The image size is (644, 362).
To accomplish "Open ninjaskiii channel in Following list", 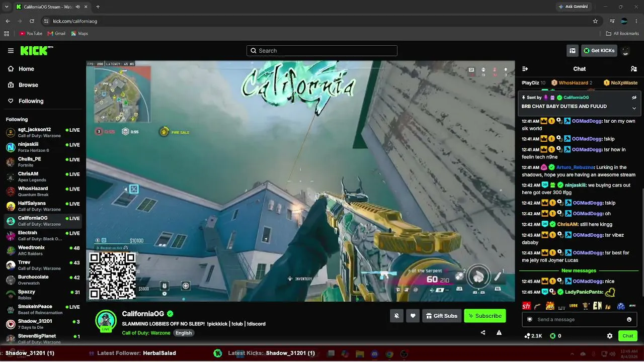I will [x=43, y=147].
